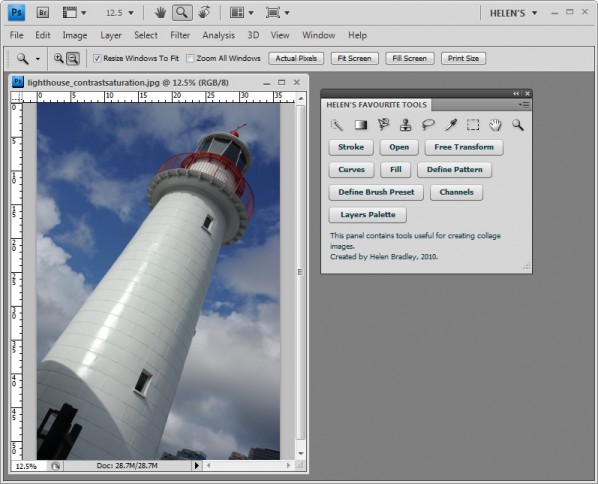Open the Filter menu
The image size is (598, 484).
click(x=180, y=35)
